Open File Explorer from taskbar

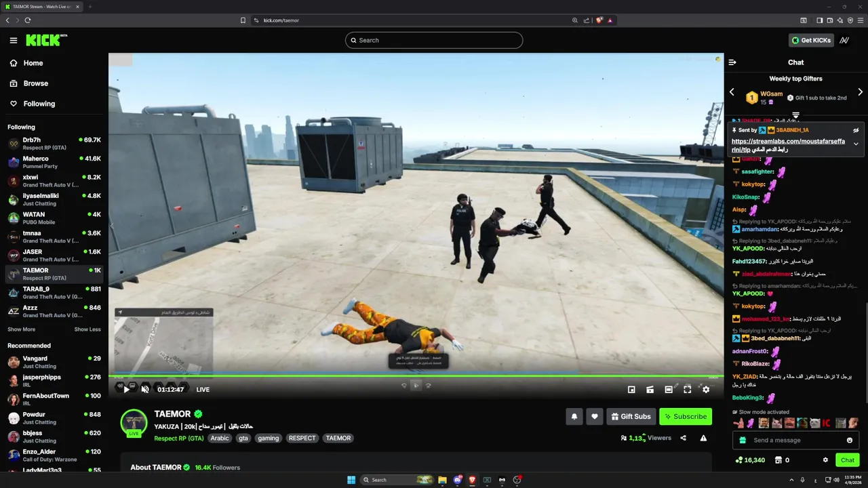[442, 480]
